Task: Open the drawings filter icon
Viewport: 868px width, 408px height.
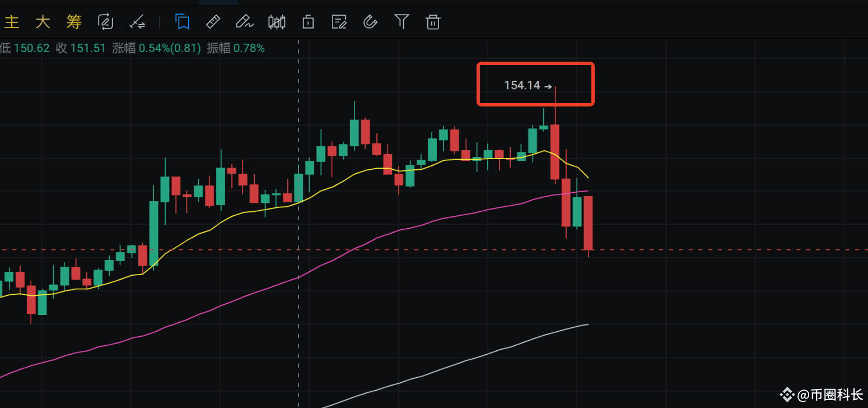Action: pyautogui.click(x=402, y=21)
